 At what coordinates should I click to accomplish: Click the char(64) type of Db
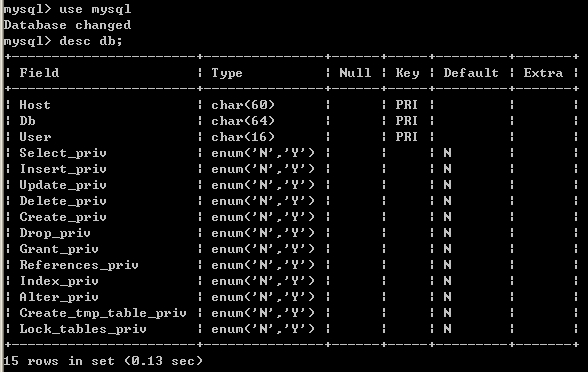click(x=243, y=121)
